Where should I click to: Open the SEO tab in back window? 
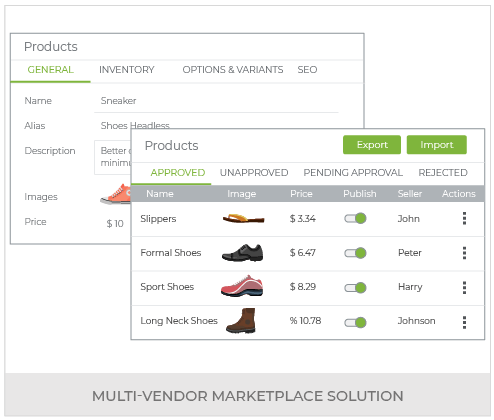tap(307, 70)
